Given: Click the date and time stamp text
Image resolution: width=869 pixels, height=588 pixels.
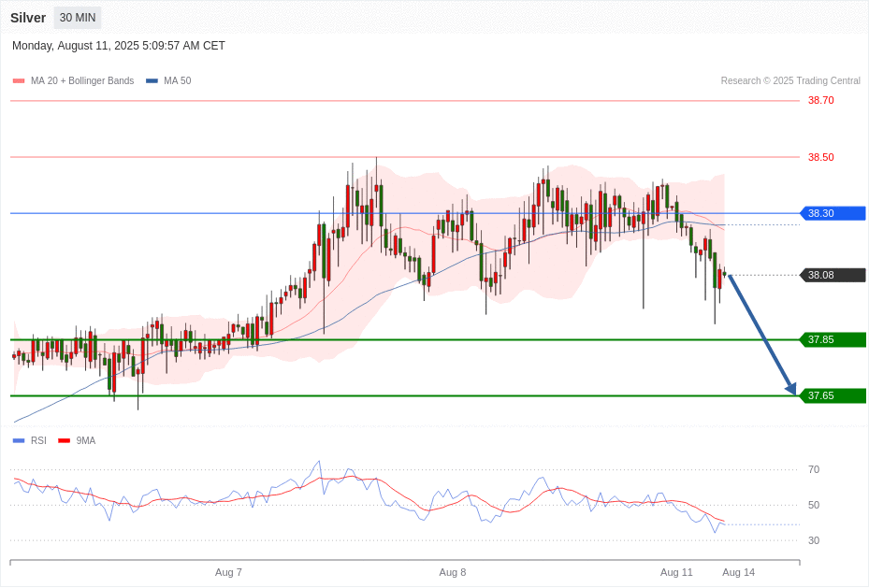Looking at the screenshot, I should 119,46.
